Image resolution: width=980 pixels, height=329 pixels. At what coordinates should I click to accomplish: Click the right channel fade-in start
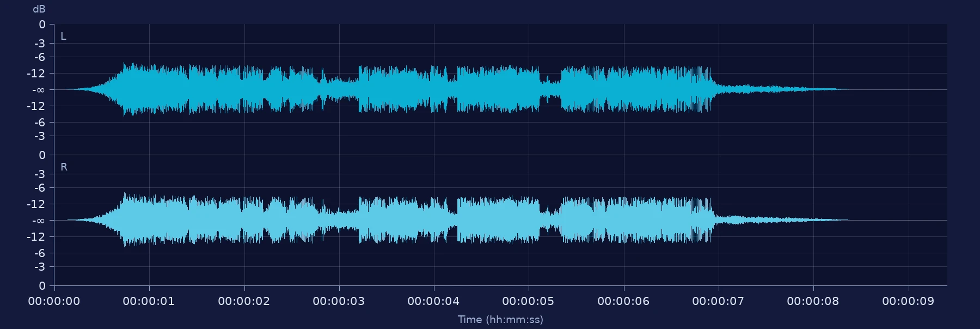pos(87,220)
